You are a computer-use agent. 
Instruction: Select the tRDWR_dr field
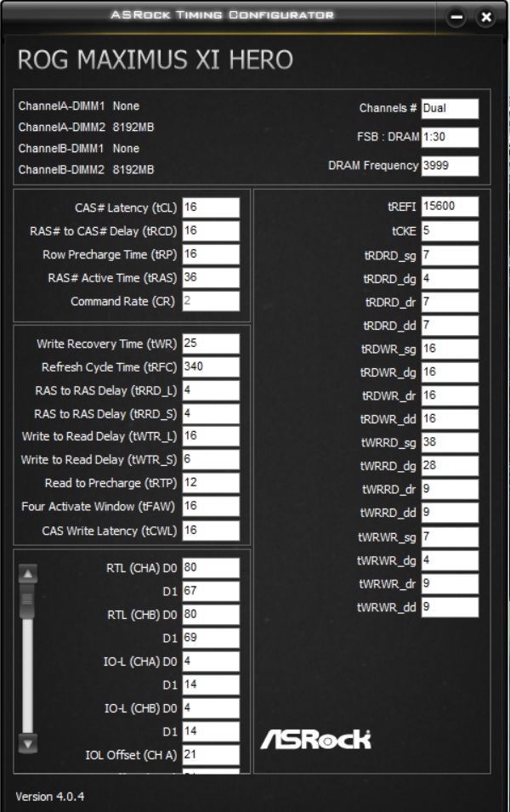450,395
